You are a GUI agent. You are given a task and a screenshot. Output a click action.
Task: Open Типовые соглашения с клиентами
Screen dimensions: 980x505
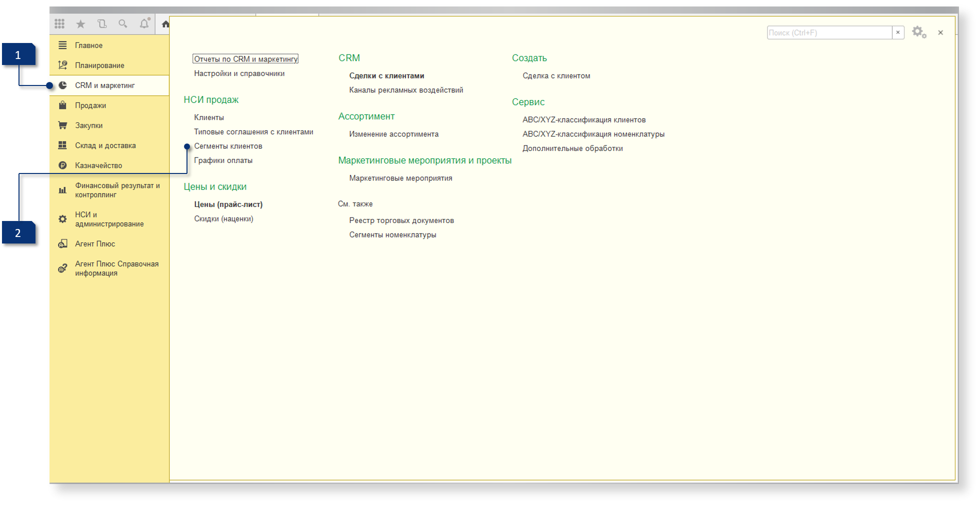click(x=253, y=132)
